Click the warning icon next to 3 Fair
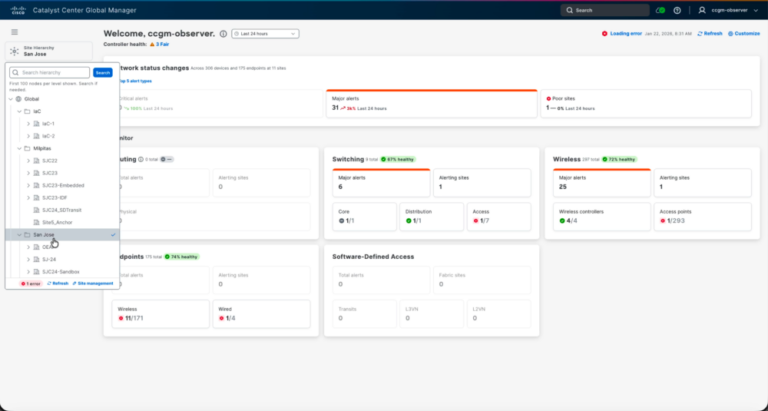The image size is (768, 411). pos(152,44)
